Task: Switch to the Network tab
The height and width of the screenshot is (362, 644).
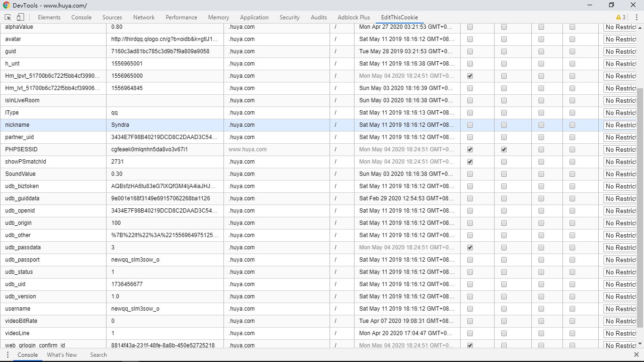Action: 144,17
